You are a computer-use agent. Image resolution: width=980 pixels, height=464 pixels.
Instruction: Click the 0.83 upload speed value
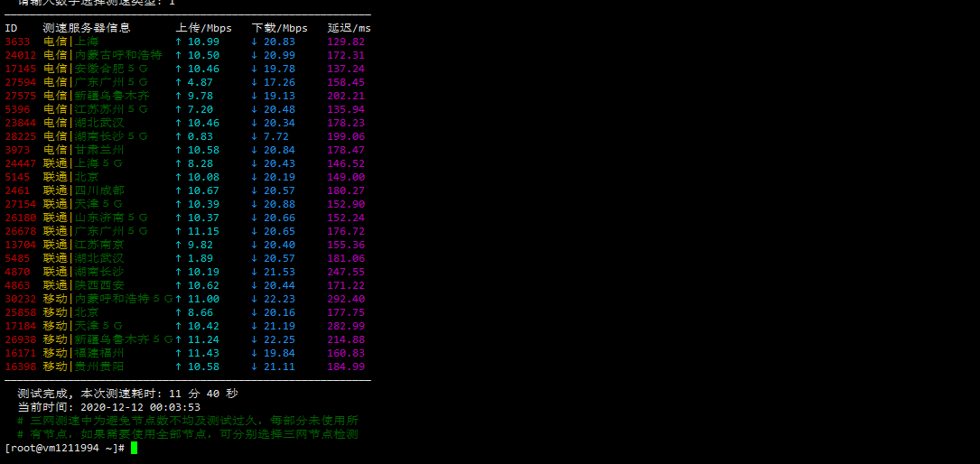(x=200, y=136)
